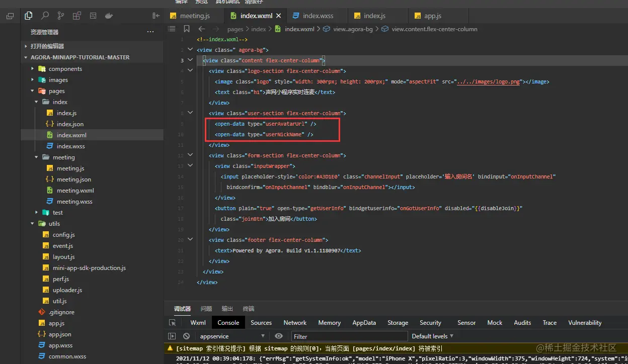
Task: Click the stacked windows icon at far left
Action: pyautogui.click(x=10, y=16)
